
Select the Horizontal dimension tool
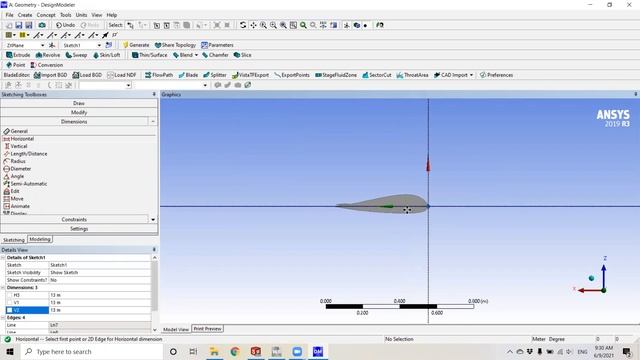(x=19, y=139)
